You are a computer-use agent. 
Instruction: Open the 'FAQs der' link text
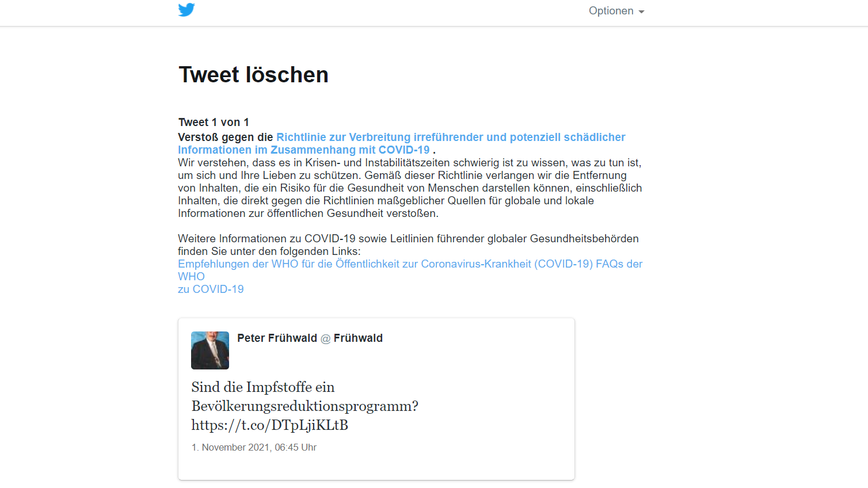coord(619,264)
